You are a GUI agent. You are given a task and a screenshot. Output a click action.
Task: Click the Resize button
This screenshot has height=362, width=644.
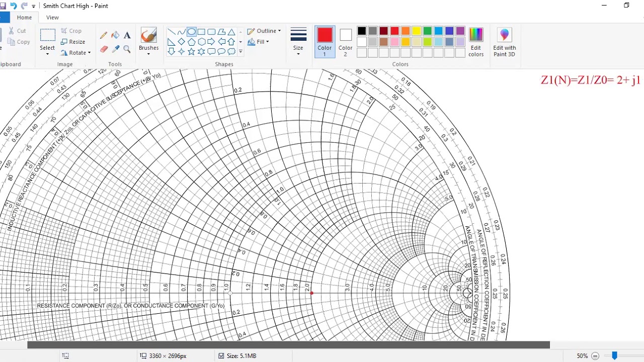73,42
